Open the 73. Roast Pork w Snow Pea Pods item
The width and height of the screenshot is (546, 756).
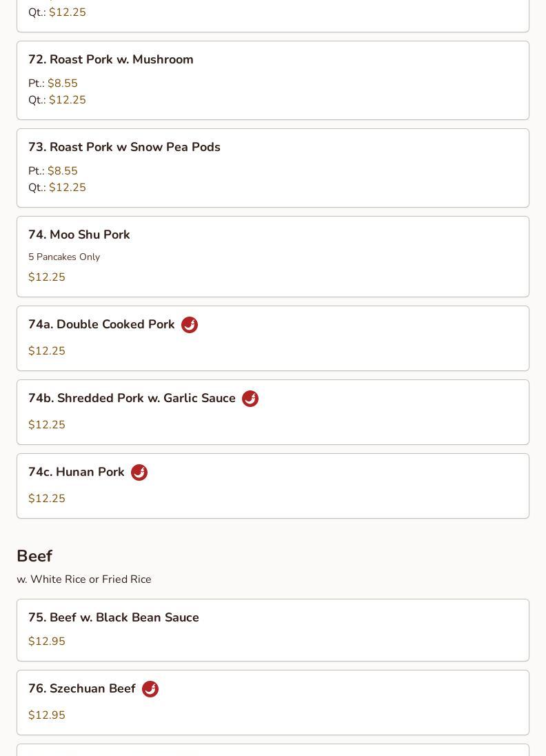coord(124,148)
